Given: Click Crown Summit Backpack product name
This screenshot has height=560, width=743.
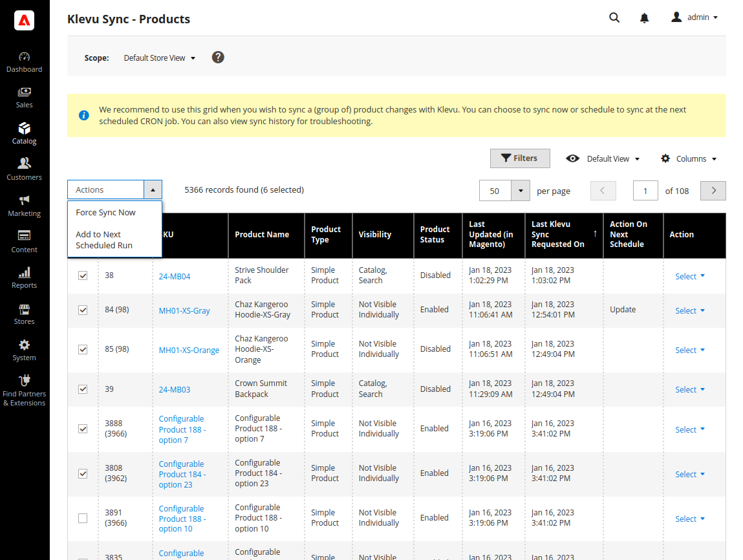Looking at the screenshot, I should coord(261,389).
